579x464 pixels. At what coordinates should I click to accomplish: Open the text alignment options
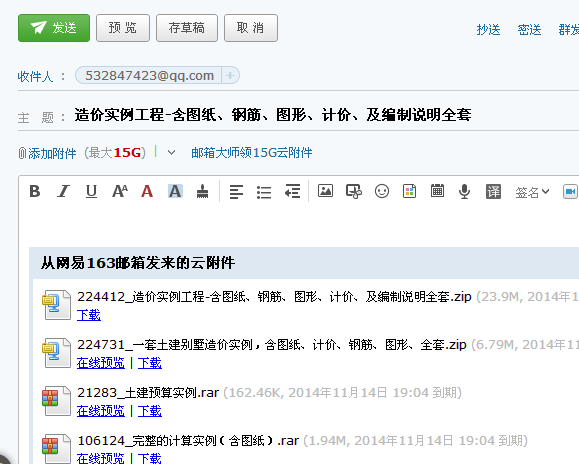[x=236, y=192]
